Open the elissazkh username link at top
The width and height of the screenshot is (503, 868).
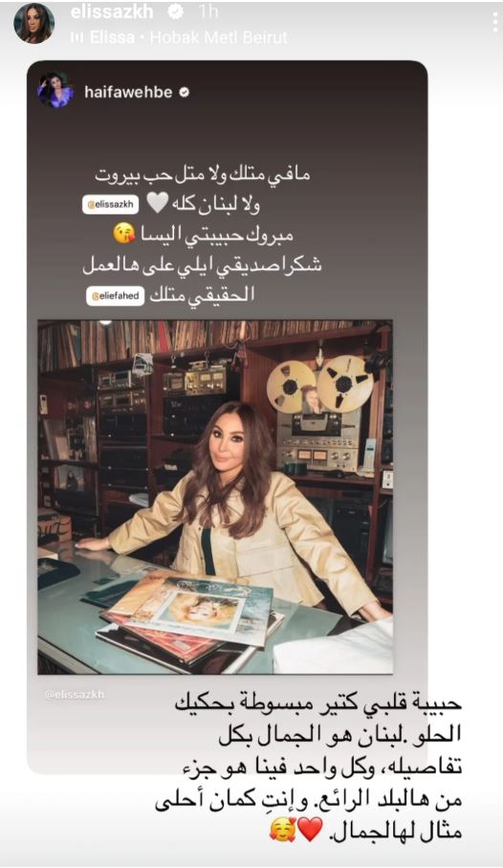(111, 11)
